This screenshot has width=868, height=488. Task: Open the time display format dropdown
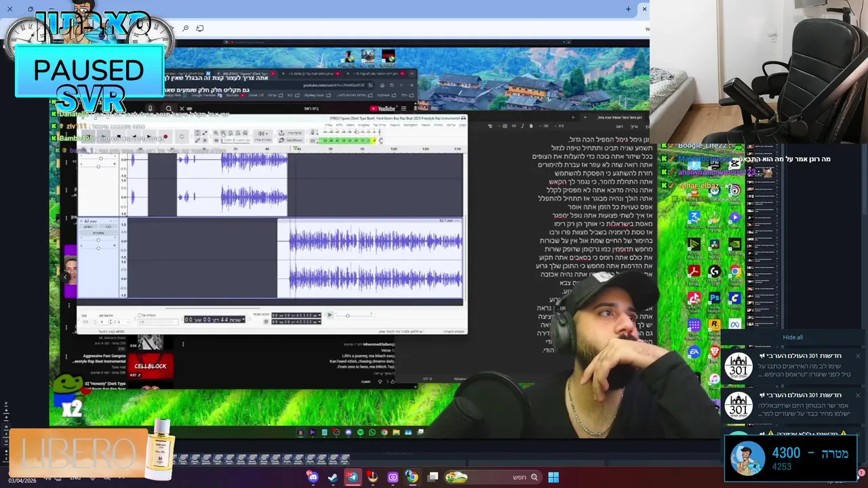[x=243, y=319]
